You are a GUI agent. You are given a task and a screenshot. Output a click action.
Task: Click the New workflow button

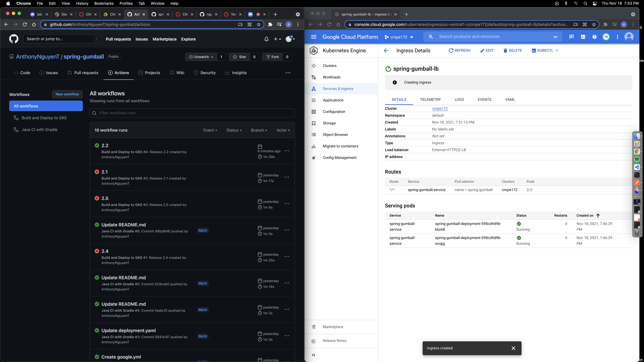tap(67, 94)
